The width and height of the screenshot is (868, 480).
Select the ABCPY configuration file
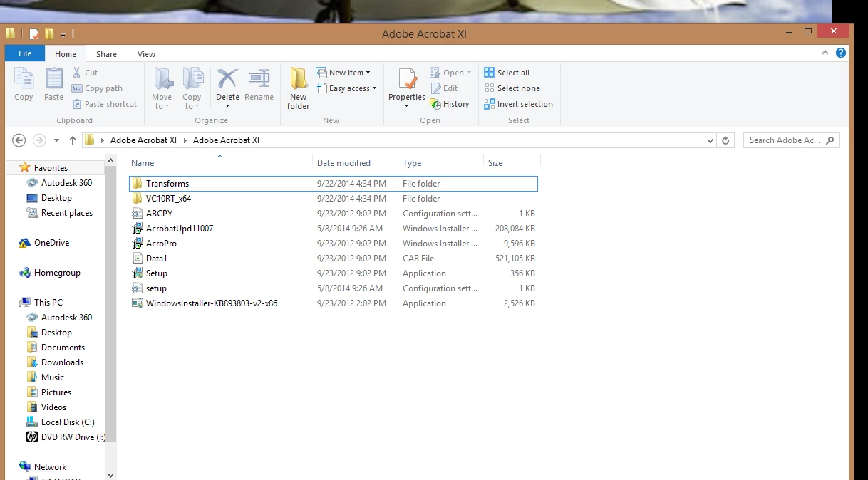[333, 214]
